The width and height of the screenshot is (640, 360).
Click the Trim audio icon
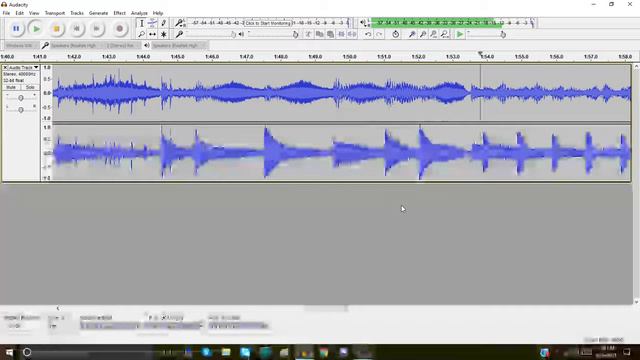[x=341, y=34]
